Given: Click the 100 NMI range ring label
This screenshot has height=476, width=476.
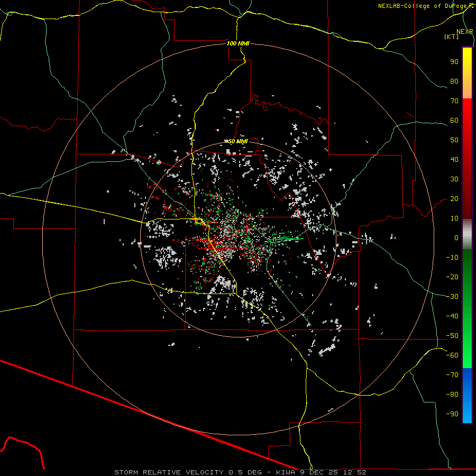Looking at the screenshot, I should (239, 43).
